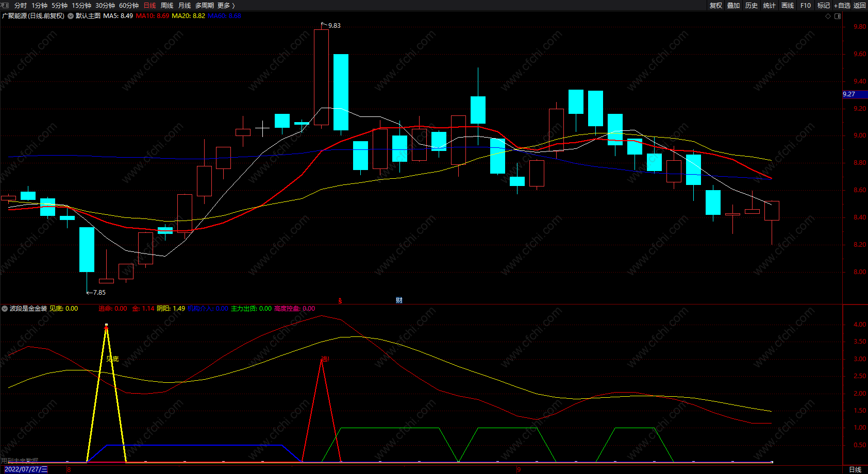Click the MA20: 8.82 label
The width and height of the screenshot is (868, 474).
(189, 16)
